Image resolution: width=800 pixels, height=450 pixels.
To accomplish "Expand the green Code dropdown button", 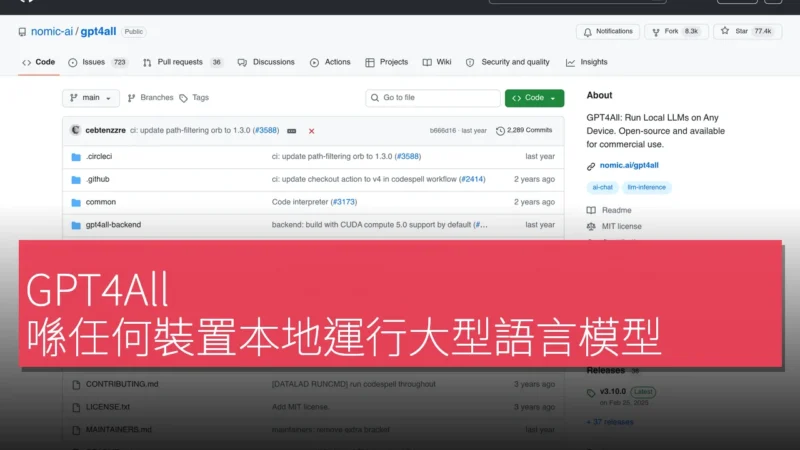I will point(534,98).
